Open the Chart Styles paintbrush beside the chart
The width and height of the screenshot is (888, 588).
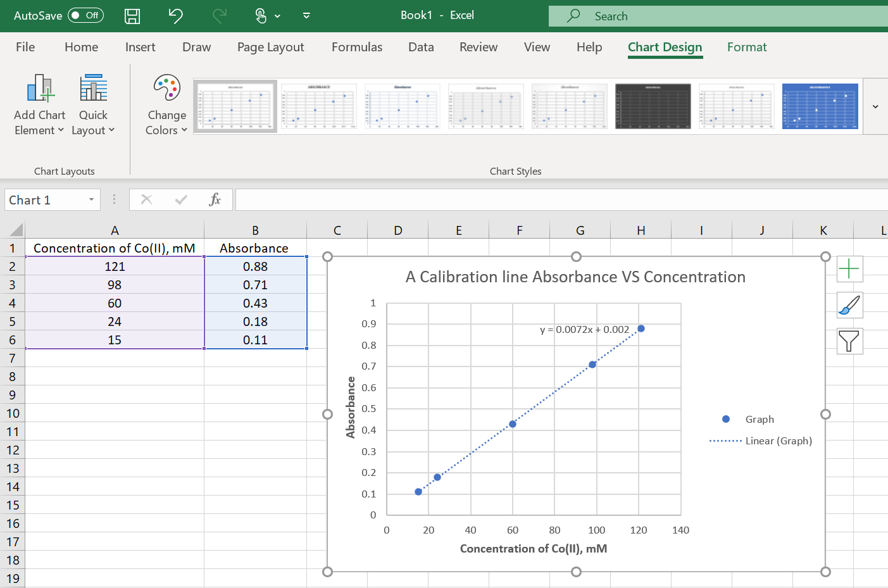coord(849,304)
